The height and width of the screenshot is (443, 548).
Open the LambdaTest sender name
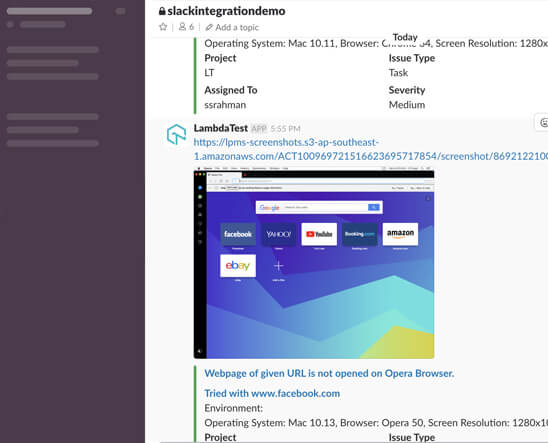(x=221, y=128)
